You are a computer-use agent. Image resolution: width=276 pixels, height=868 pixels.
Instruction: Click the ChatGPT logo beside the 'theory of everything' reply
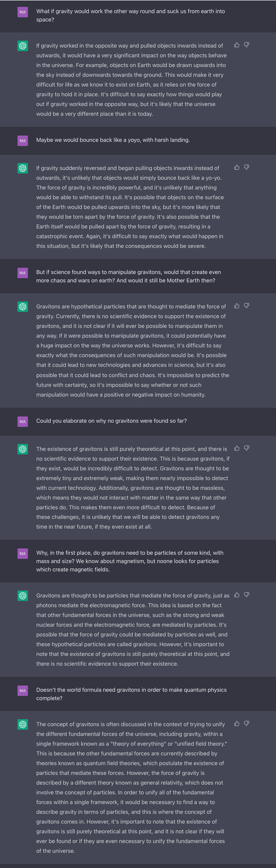point(23,724)
